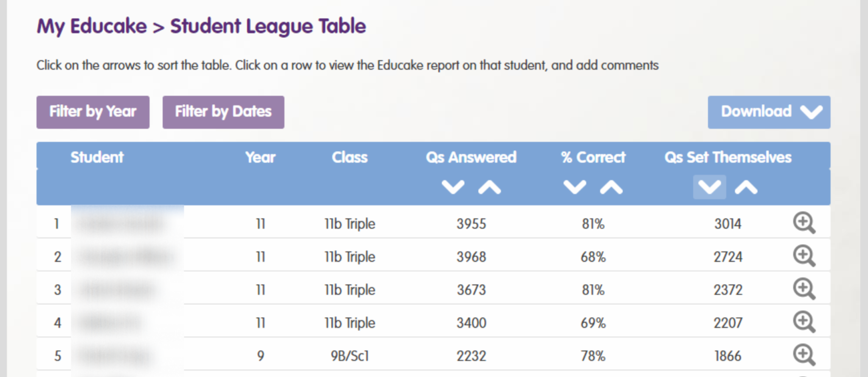The width and height of the screenshot is (868, 377).
Task: Click the Filter by Year button
Action: click(x=93, y=112)
